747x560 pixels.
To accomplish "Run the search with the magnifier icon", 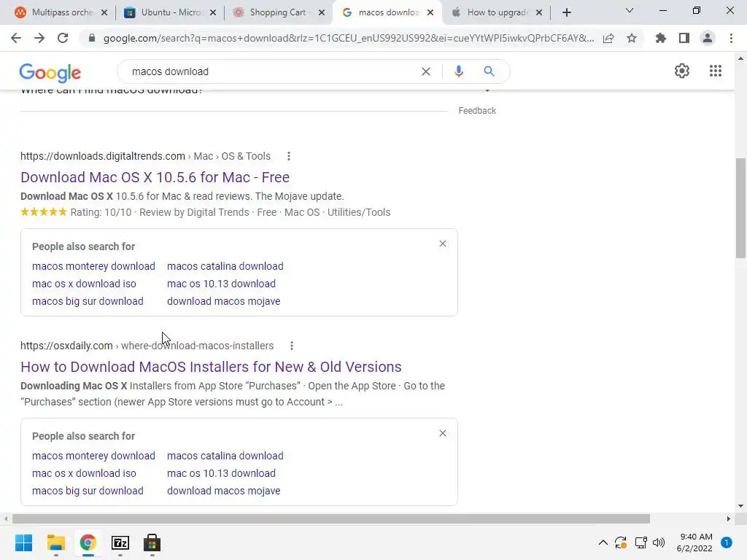I will click(489, 71).
